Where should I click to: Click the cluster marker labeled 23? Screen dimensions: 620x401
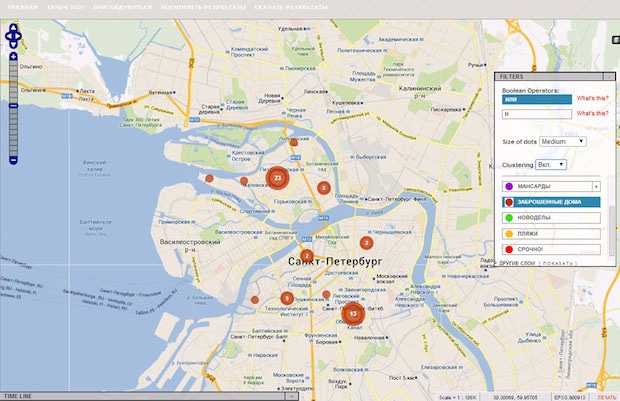point(276,177)
